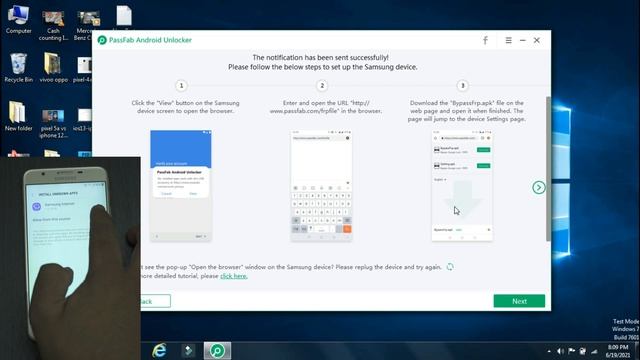Minimize the PassFab Android Unlocker window
Image resolution: width=640 pixels, height=360 pixels.
pyautogui.click(x=522, y=40)
